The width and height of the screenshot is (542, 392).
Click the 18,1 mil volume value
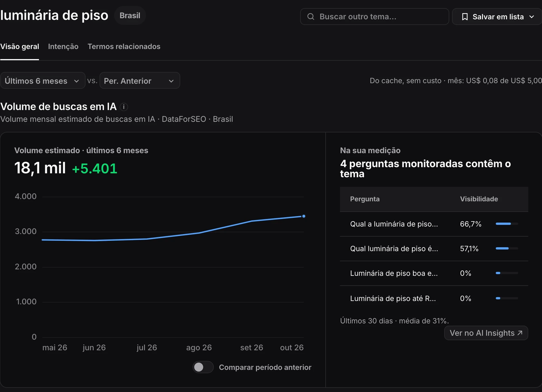click(40, 168)
